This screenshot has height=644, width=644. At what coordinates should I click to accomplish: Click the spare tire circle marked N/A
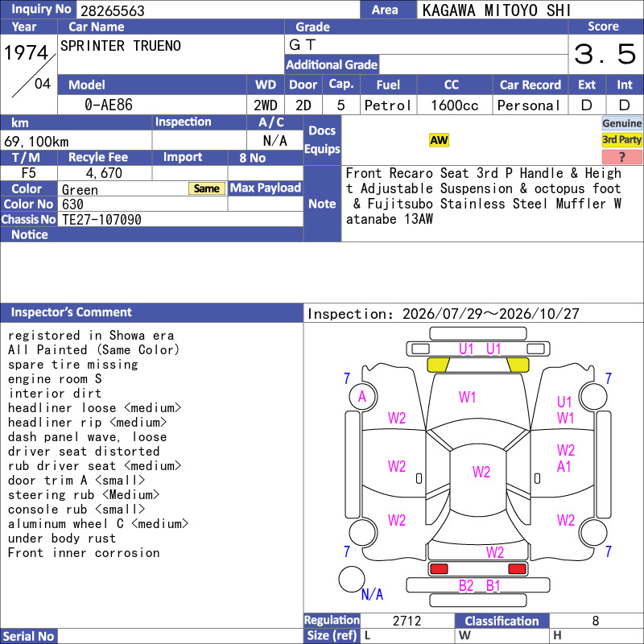[352, 579]
